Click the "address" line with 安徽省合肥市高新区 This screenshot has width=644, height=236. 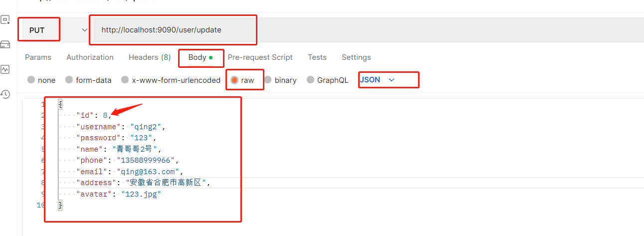click(143, 183)
